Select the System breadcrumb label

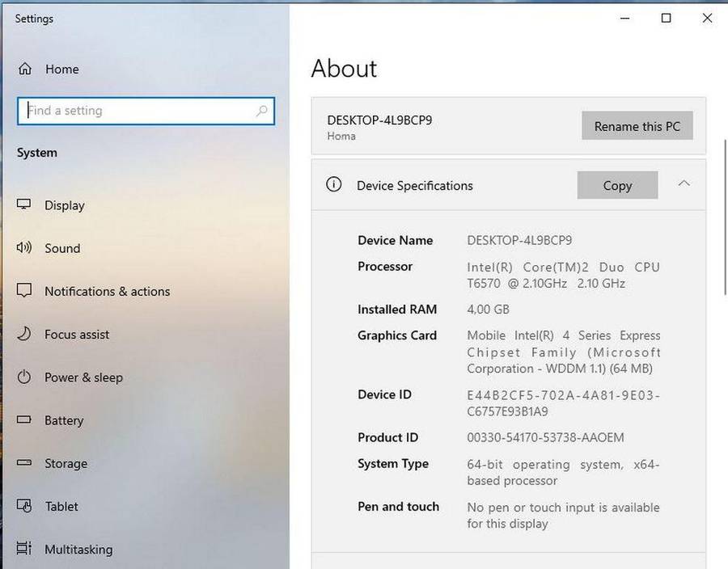coord(36,152)
